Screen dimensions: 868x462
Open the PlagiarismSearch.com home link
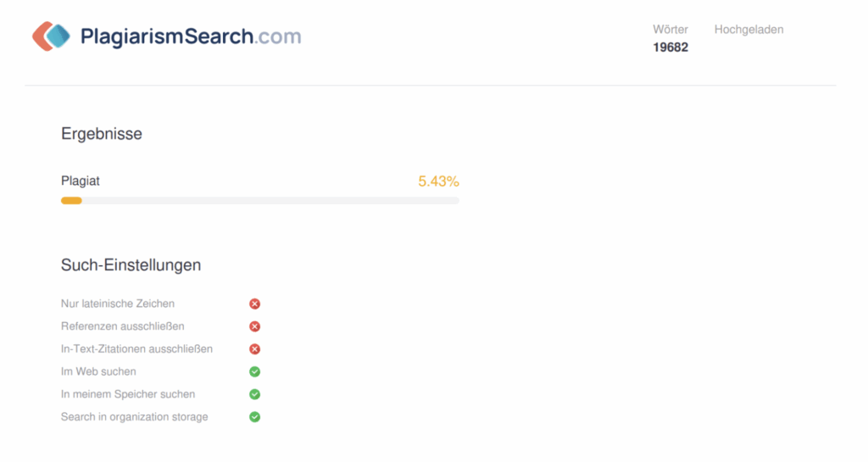191,36
